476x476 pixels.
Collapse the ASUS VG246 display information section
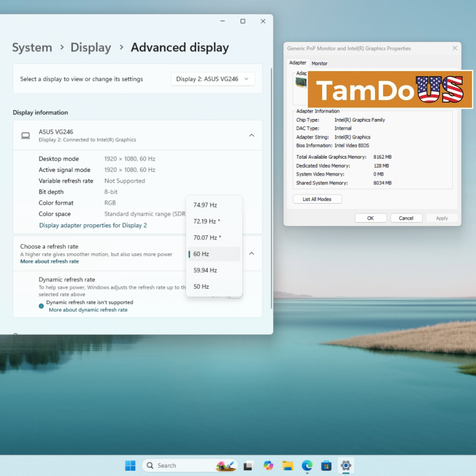[251, 135]
